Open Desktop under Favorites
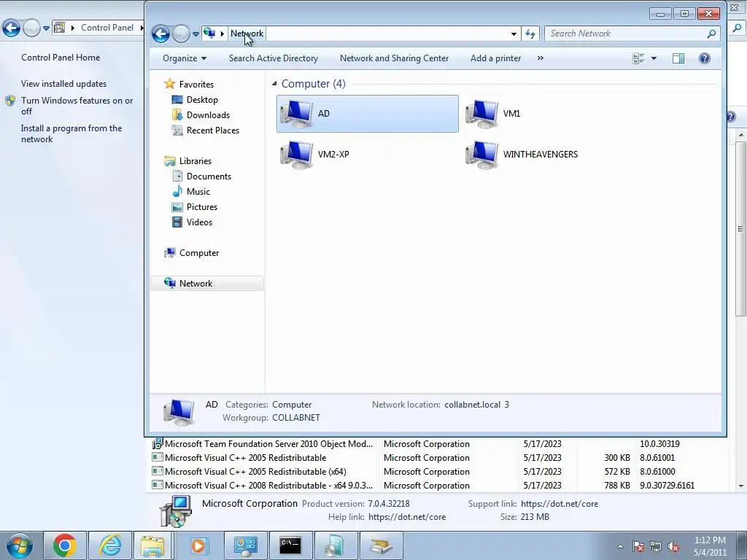This screenshot has width=747, height=560. (202, 99)
